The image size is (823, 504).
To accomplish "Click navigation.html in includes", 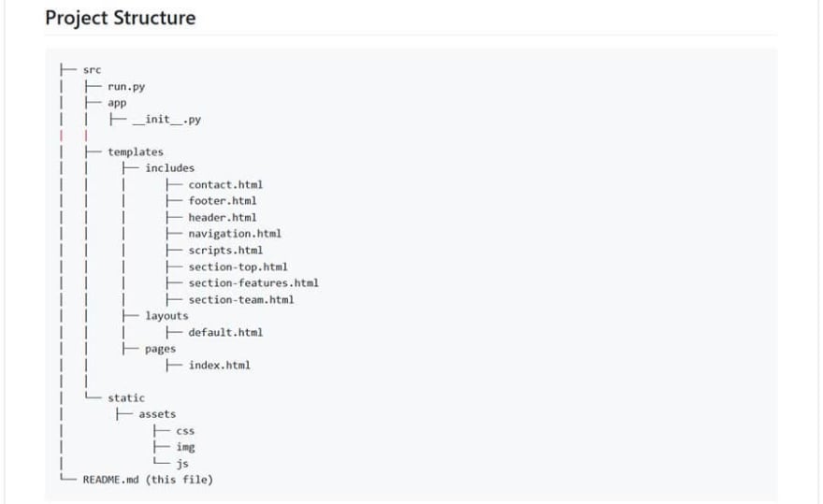I will click(x=235, y=234).
